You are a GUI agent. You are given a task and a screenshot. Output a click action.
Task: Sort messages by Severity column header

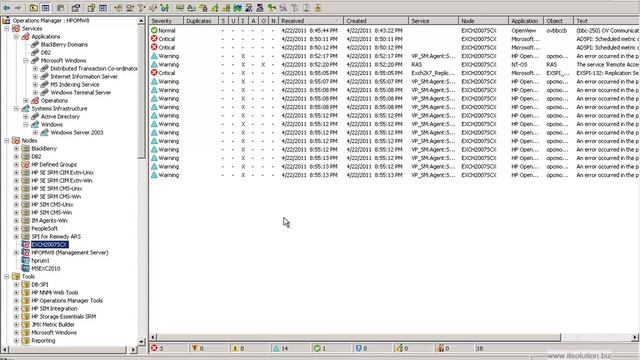pyautogui.click(x=166, y=21)
